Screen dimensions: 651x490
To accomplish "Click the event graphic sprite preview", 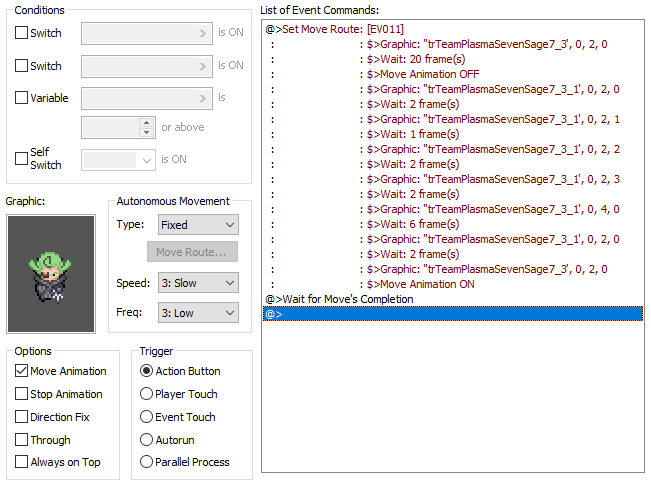I will (51, 272).
